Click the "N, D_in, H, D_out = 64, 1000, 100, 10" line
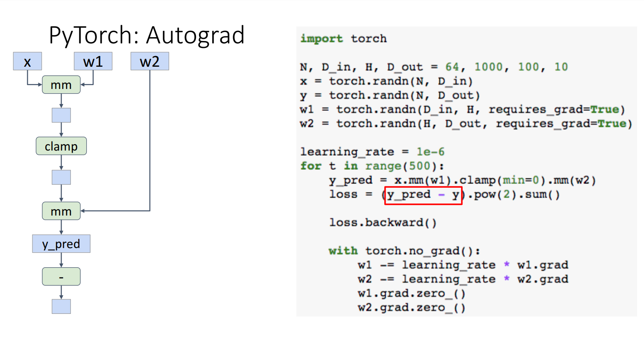644x337 pixels. click(434, 68)
